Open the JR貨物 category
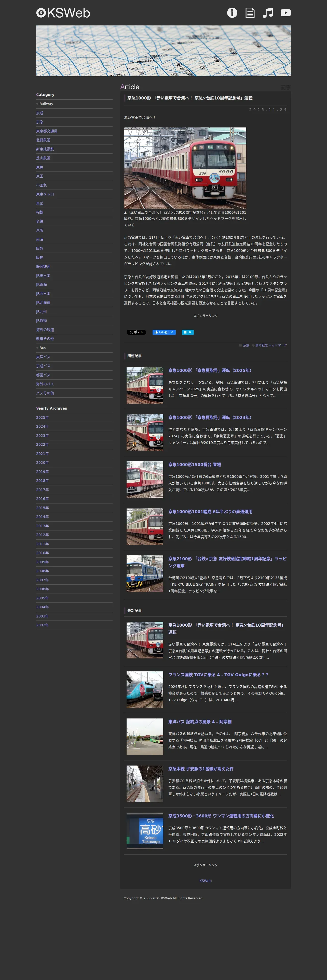The height and width of the screenshot is (980, 327). pyautogui.click(x=42, y=320)
